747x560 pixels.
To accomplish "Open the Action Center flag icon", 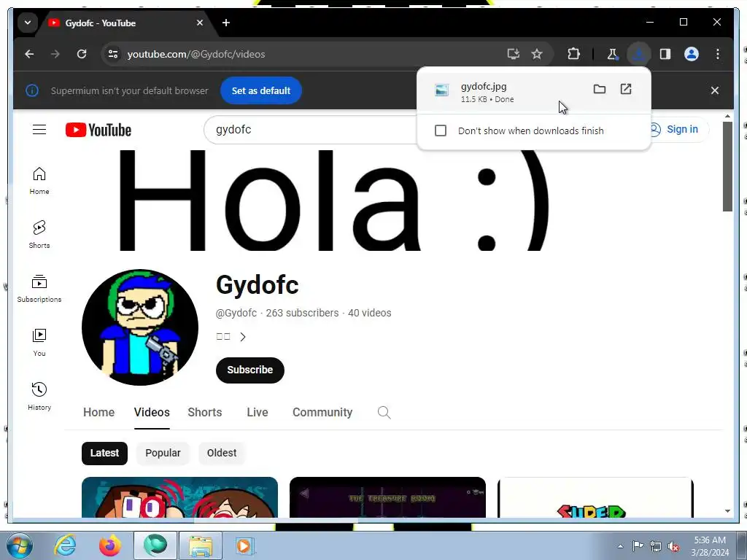I will click(638, 546).
